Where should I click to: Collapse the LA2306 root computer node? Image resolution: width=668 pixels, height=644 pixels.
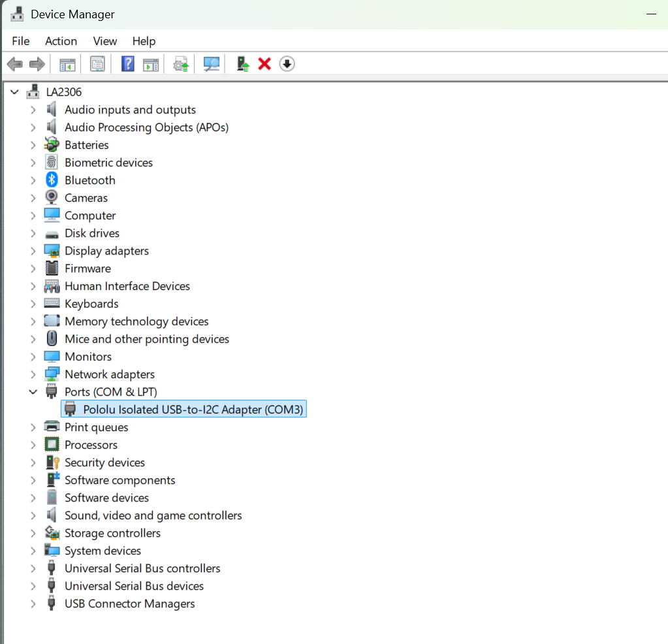point(15,92)
